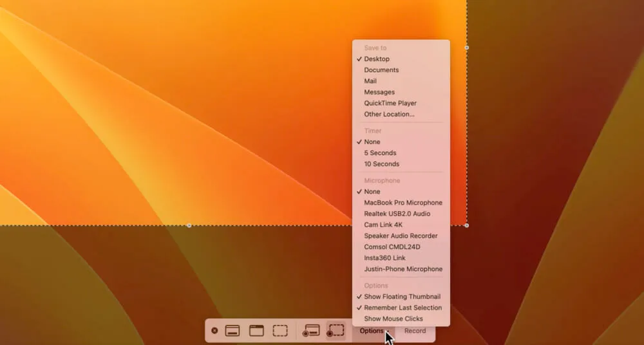Set timer to 5 Seconds

tap(380, 153)
